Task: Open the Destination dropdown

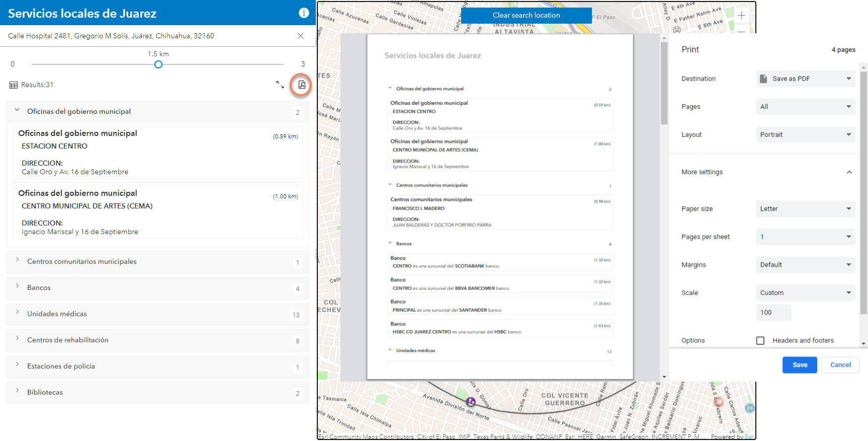Action: (805, 79)
